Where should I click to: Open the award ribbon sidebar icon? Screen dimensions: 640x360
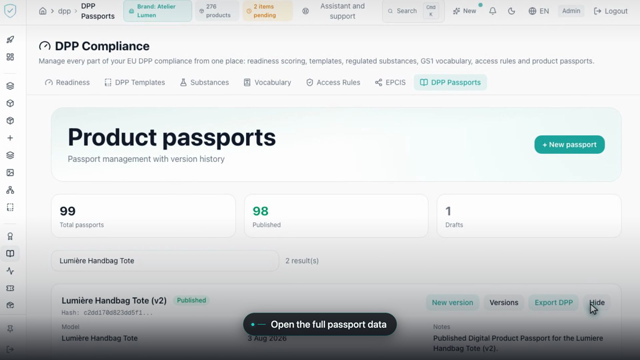(x=10, y=236)
